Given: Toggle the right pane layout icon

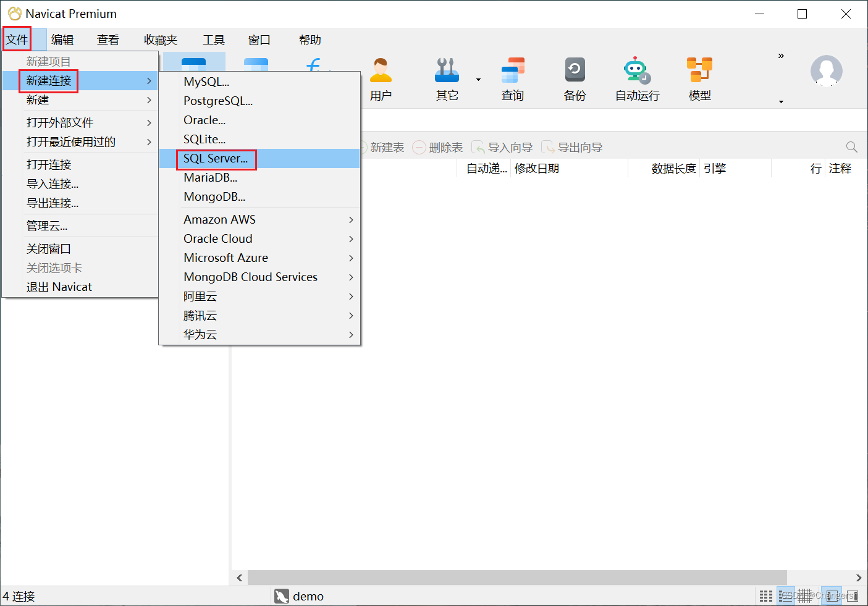Looking at the screenshot, I should (852, 596).
